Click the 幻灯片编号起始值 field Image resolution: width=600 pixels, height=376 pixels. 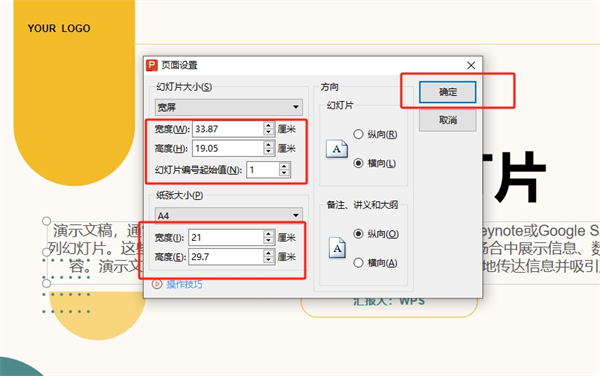[x=263, y=170]
